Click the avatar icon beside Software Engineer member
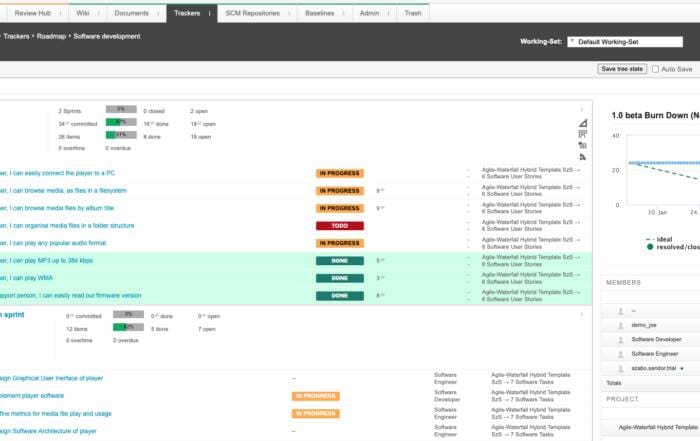This screenshot has height=441, width=700. point(621,354)
